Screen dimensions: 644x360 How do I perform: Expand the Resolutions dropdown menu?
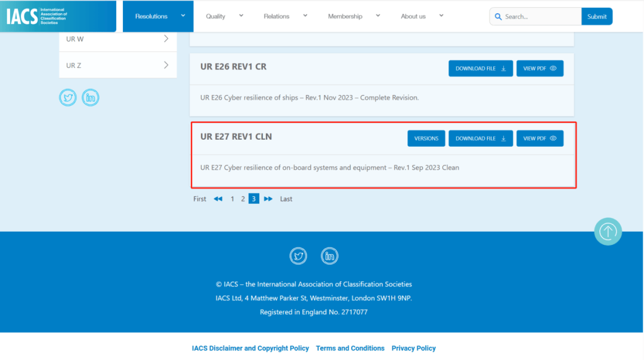(x=183, y=16)
